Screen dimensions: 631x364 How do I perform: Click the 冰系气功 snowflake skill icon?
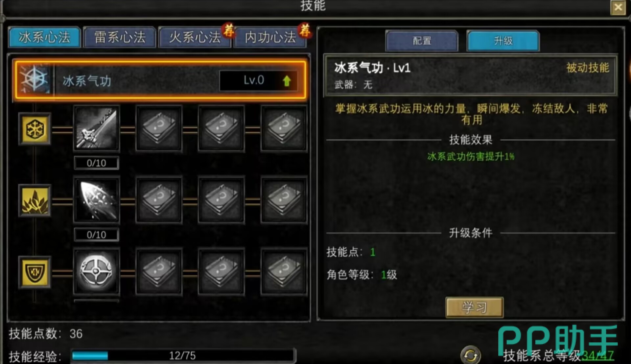34,79
